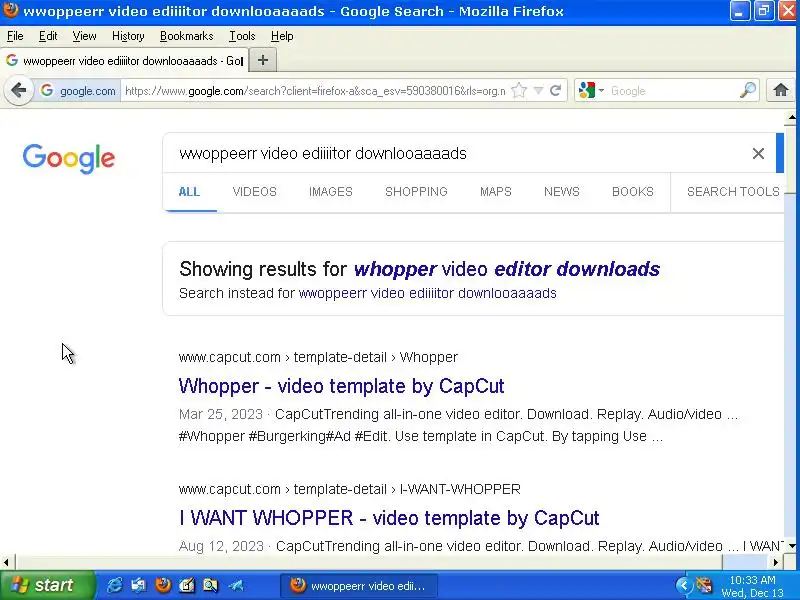Bookmark this page with the star icon

coord(519,91)
